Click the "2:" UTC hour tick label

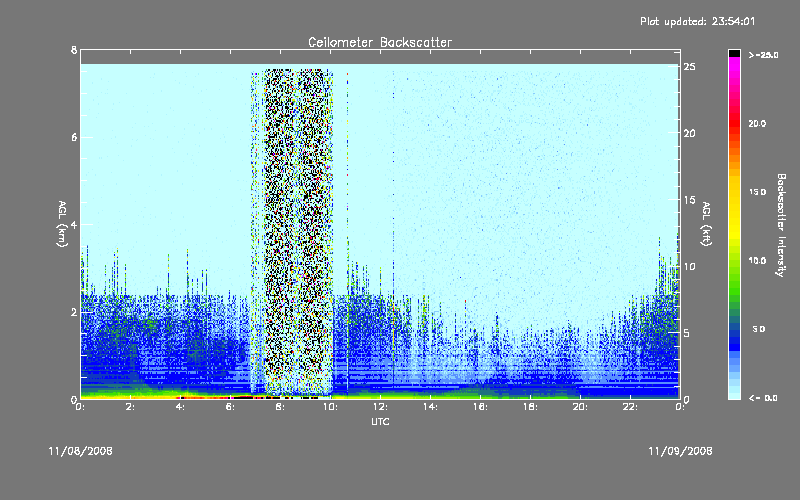tap(131, 407)
